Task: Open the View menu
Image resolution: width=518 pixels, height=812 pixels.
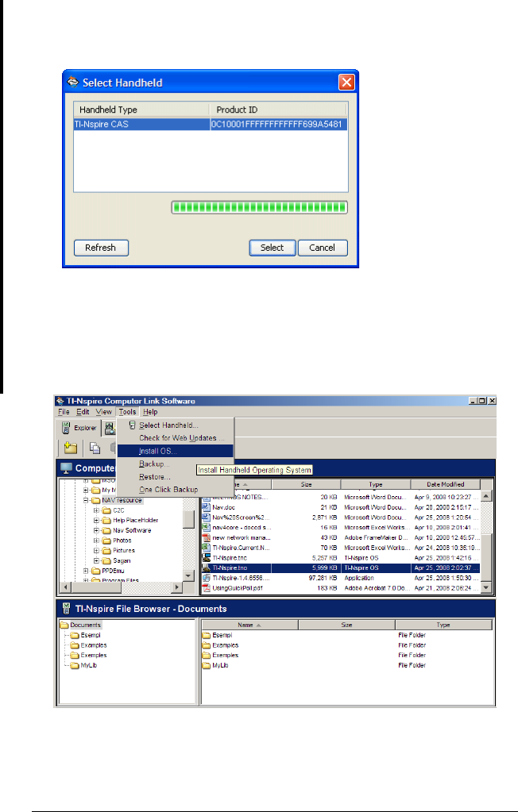Action: coord(104,412)
